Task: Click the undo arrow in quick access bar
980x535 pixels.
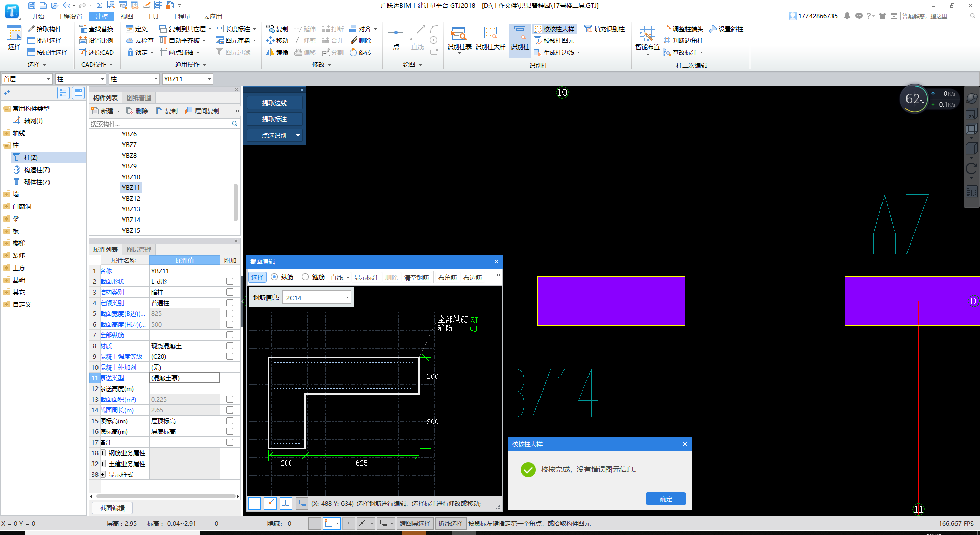Action: (x=66, y=5)
